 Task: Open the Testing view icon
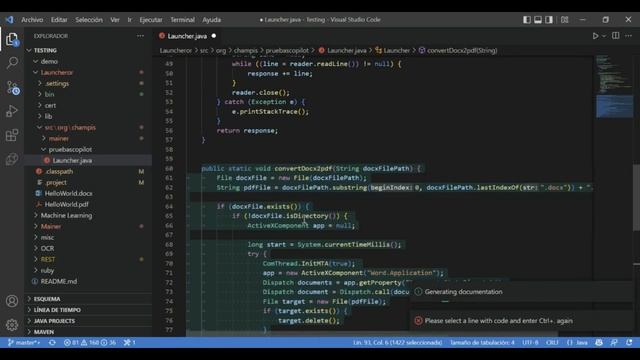pos(12,159)
